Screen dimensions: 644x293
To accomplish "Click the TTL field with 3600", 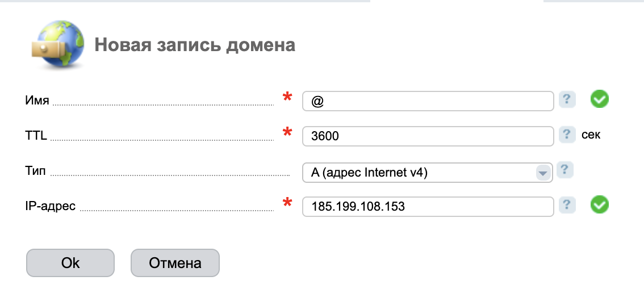I will [x=428, y=136].
